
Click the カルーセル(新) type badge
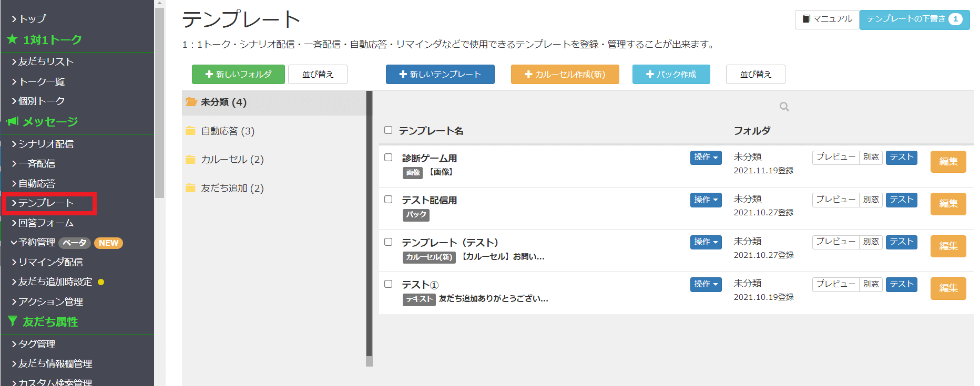click(429, 257)
